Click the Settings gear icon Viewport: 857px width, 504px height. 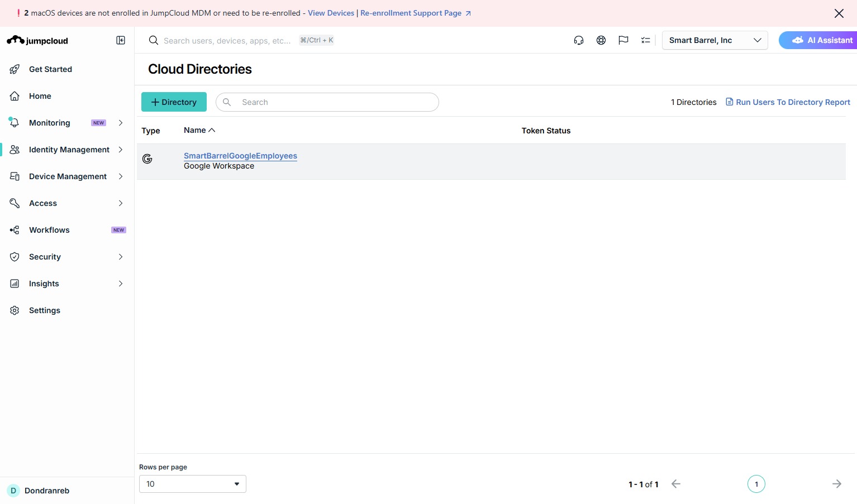pyautogui.click(x=15, y=310)
